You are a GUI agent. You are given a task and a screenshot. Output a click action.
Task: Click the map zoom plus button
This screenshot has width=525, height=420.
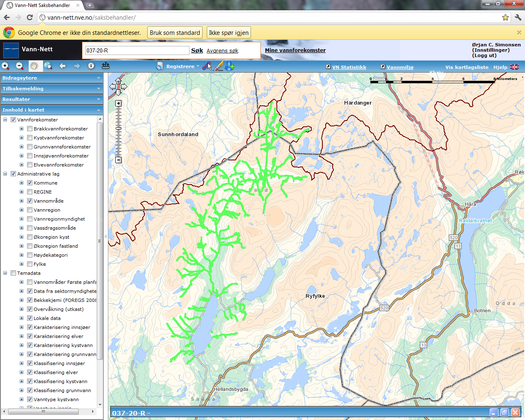click(x=119, y=104)
